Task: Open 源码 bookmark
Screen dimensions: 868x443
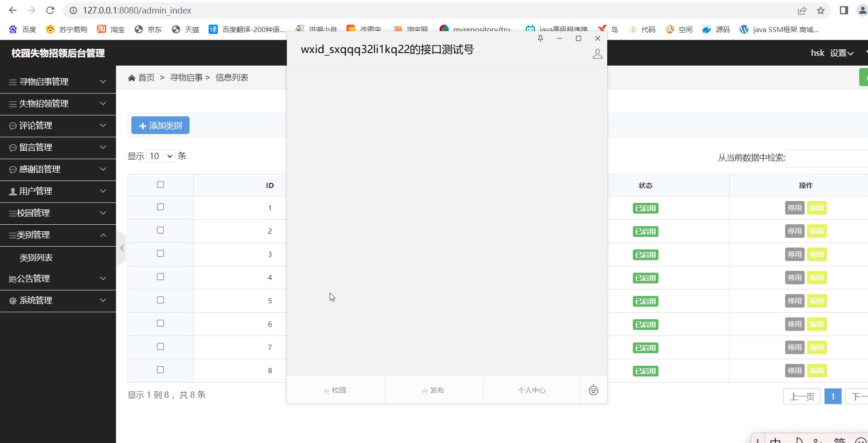Action: pos(716,29)
